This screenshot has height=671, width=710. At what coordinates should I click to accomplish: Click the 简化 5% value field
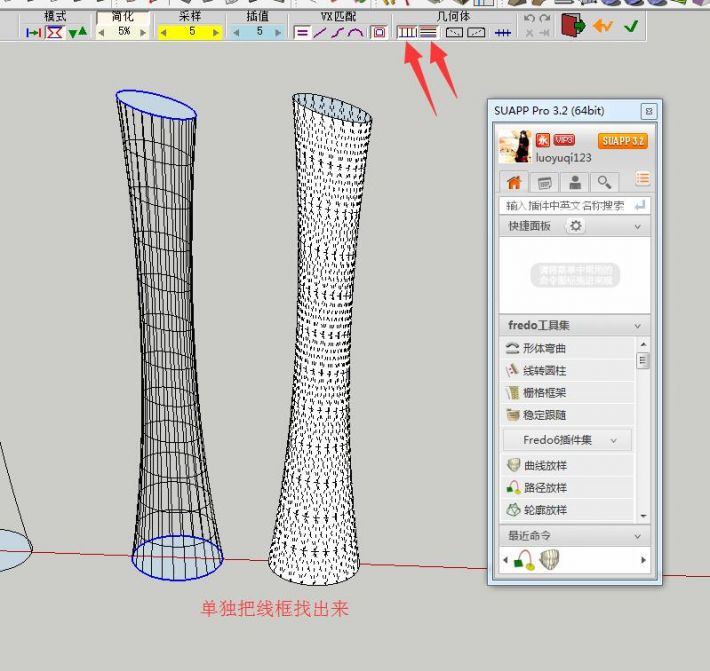pos(123,32)
